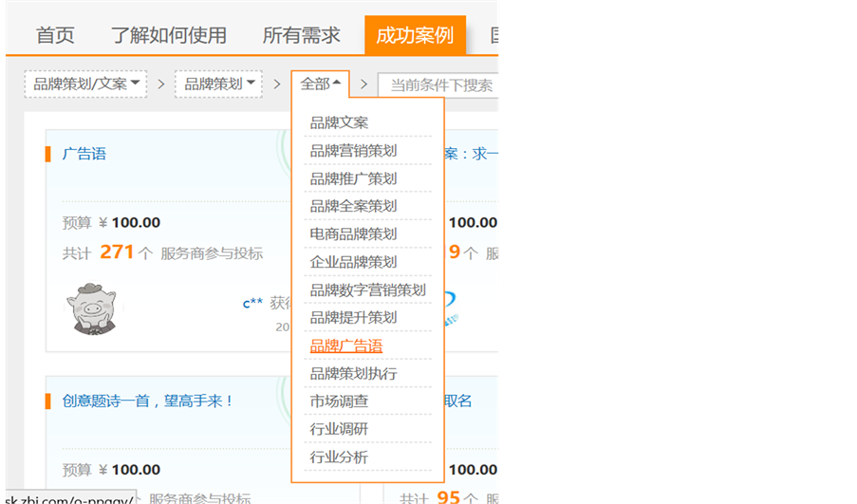Pick 品牌数字营销策划 from the list

pyautogui.click(x=367, y=289)
